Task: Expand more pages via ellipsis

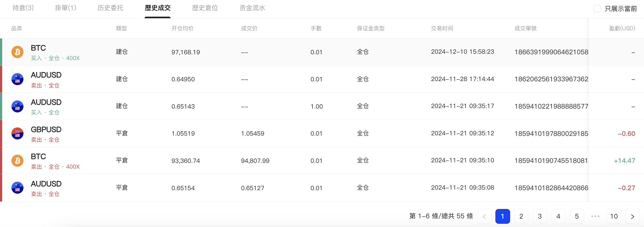Action: pos(595,216)
